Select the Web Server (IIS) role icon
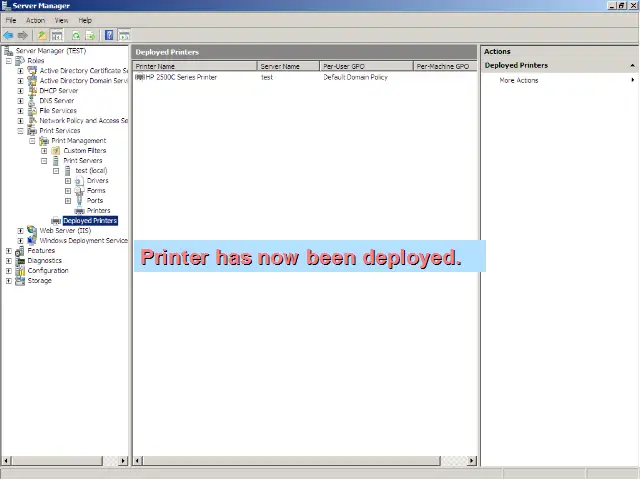This screenshot has width=640, height=480. pyautogui.click(x=32, y=230)
